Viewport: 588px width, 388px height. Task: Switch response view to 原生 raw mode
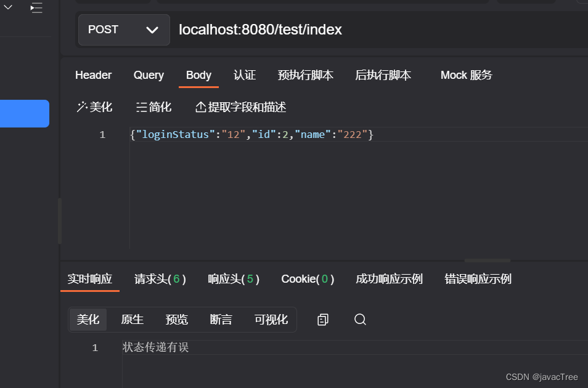click(x=133, y=320)
